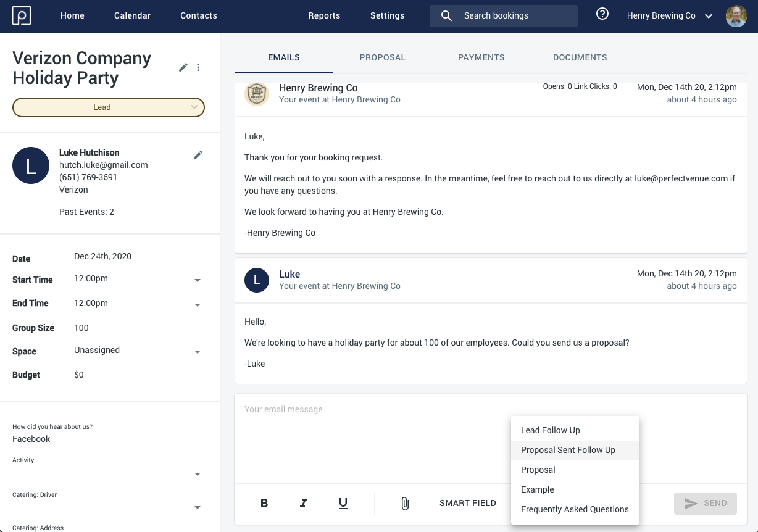Click the Smart Field button

[468, 504]
